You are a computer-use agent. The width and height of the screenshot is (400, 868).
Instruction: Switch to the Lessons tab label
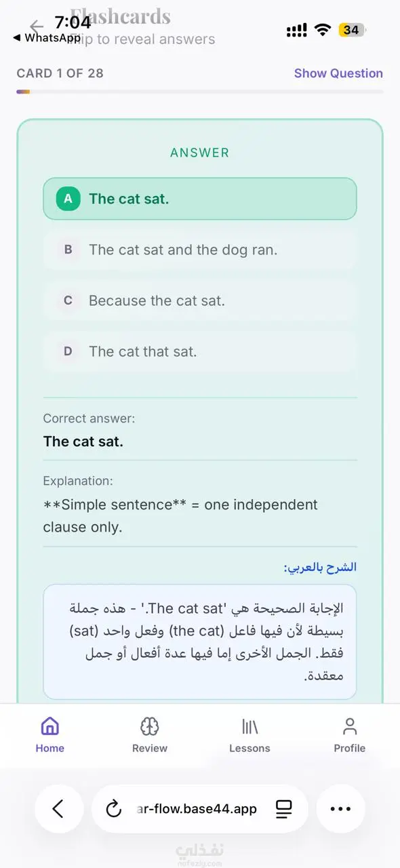[249, 748]
